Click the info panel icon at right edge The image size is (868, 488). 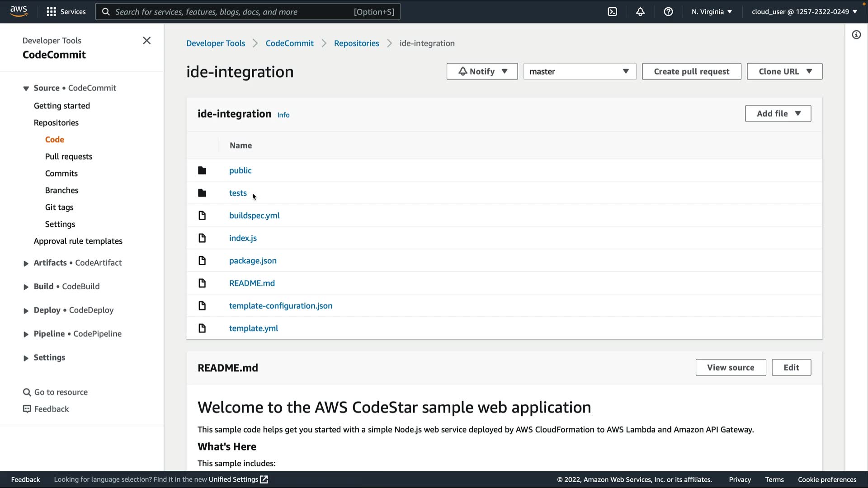click(856, 35)
